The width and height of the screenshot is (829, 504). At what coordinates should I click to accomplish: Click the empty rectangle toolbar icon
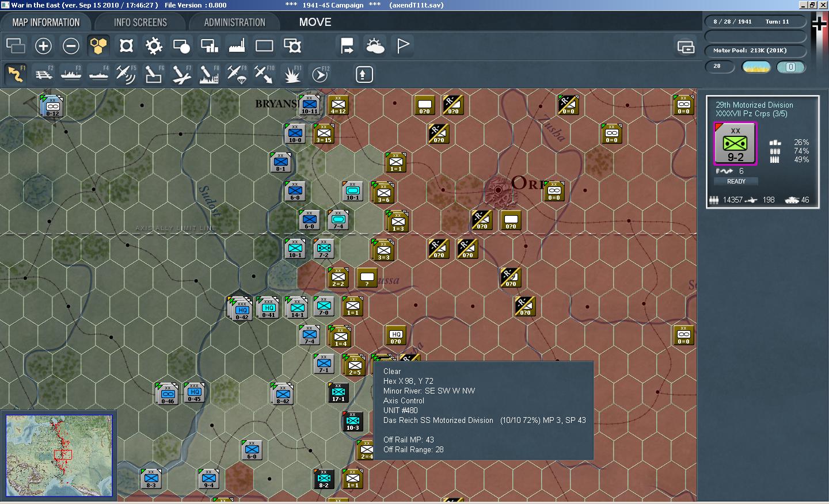click(x=264, y=45)
